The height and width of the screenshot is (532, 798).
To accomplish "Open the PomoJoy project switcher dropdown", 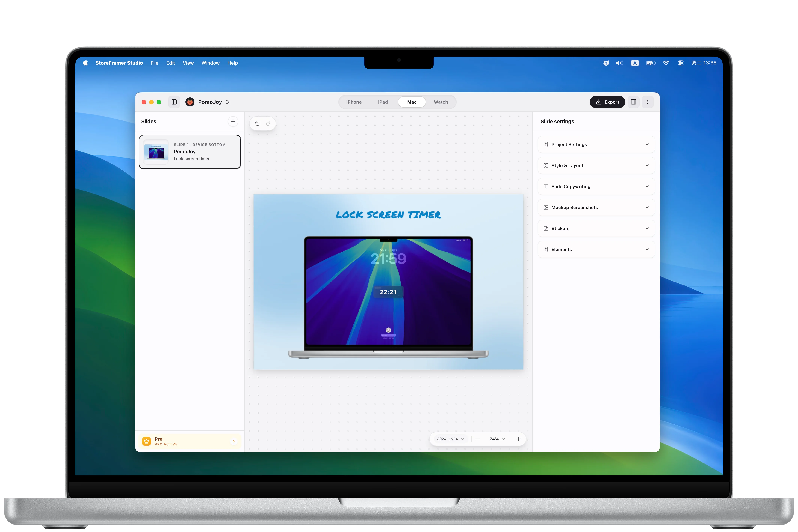I will 214,102.
